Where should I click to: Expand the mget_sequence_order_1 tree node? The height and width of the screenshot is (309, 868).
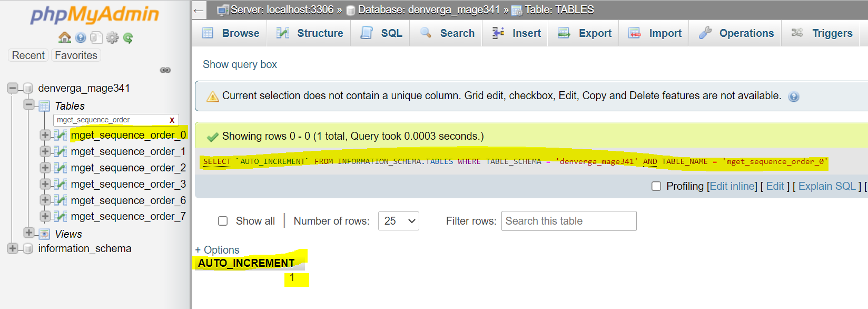[45, 152]
